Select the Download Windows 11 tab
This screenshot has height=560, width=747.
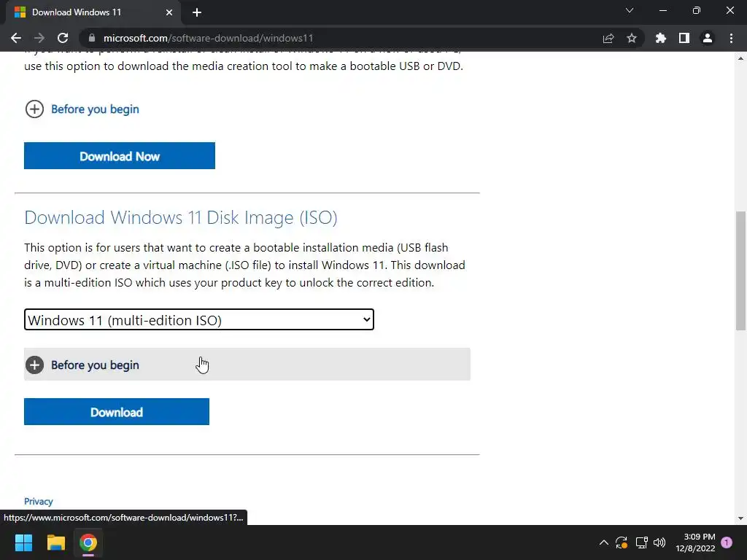point(93,12)
